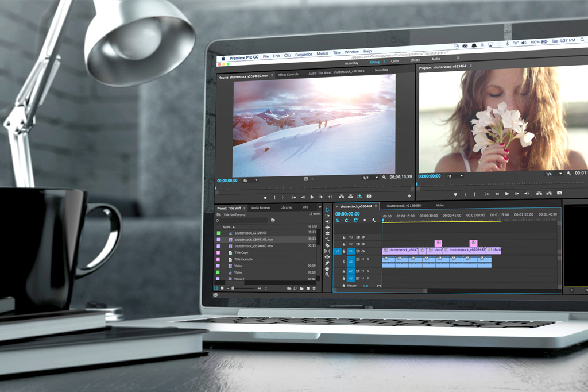Viewport: 588px width, 392px height.
Task: Select the Razor tool in the tools panel
Action: click(327, 245)
